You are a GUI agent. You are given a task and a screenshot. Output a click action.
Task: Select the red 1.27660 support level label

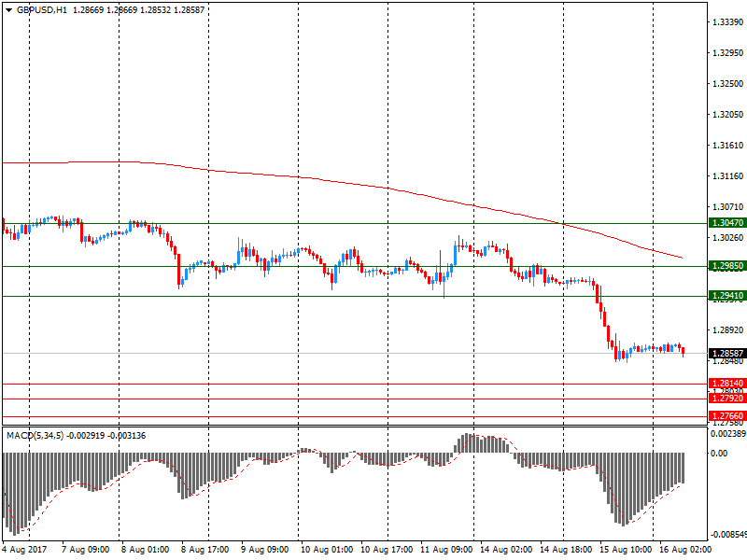727,416
